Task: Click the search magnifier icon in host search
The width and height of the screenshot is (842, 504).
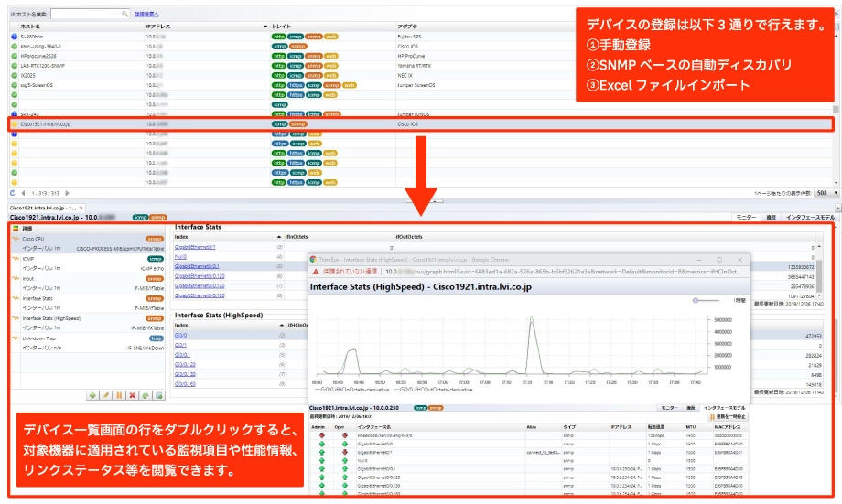Action: tap(124, 14)
